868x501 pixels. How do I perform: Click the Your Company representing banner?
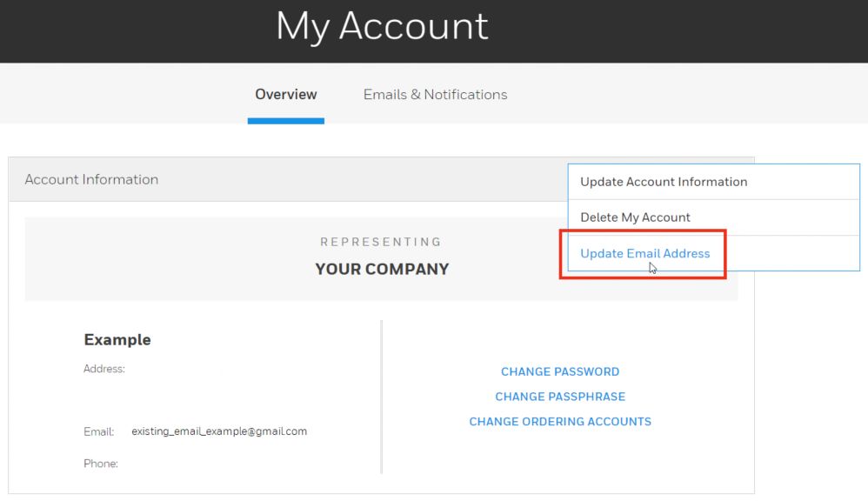click(x=381, y=269)
